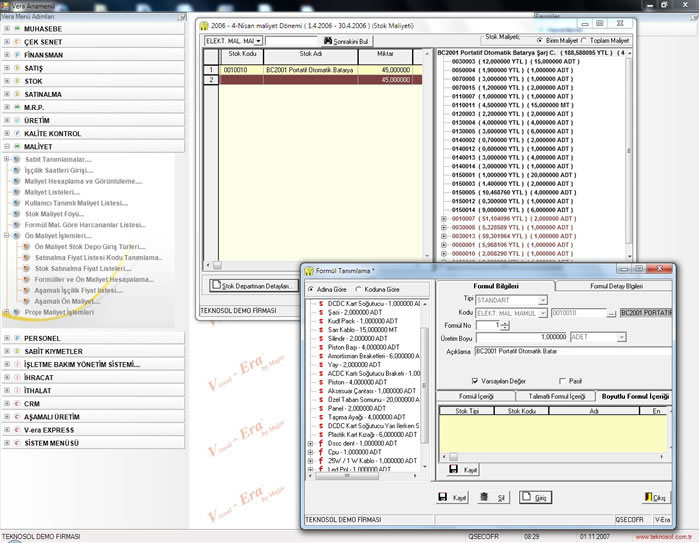Expand the AŞAMALI ÜRETİM menu section
The image size is (699, 543).
click(x=7, y=417)
